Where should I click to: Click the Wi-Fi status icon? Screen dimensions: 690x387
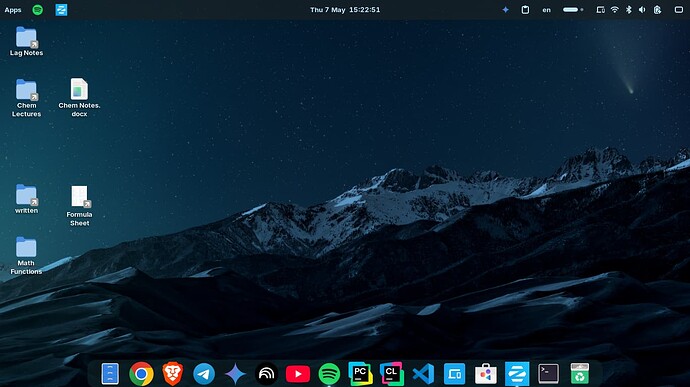pyautogui.click(x=615, y=10)
